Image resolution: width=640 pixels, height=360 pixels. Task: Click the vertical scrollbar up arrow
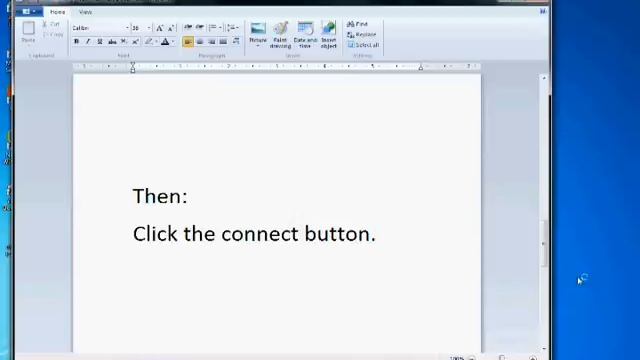click(544, 78)
